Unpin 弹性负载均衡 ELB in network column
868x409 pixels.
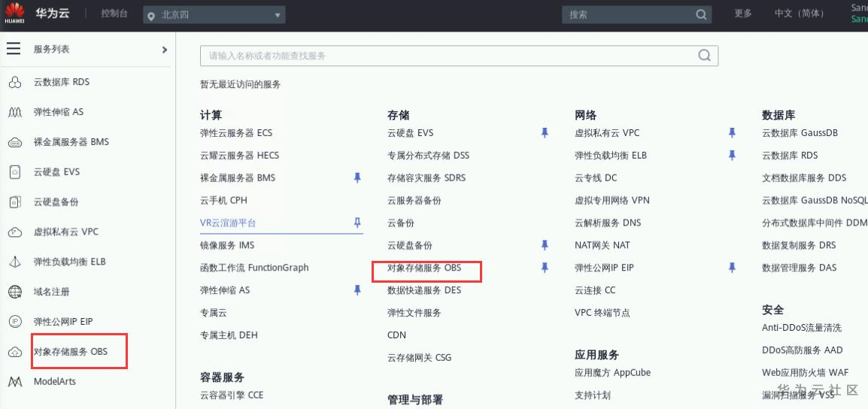[x=732, y=156]
